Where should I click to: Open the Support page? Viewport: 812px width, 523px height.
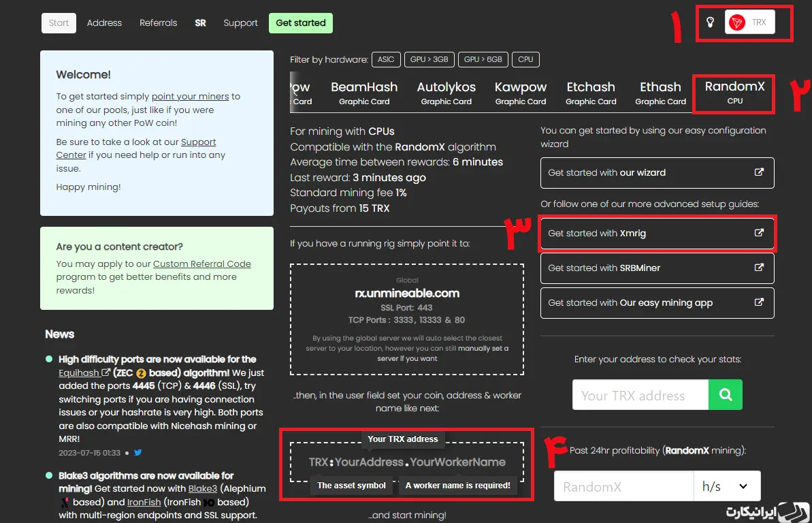[240, 22]
